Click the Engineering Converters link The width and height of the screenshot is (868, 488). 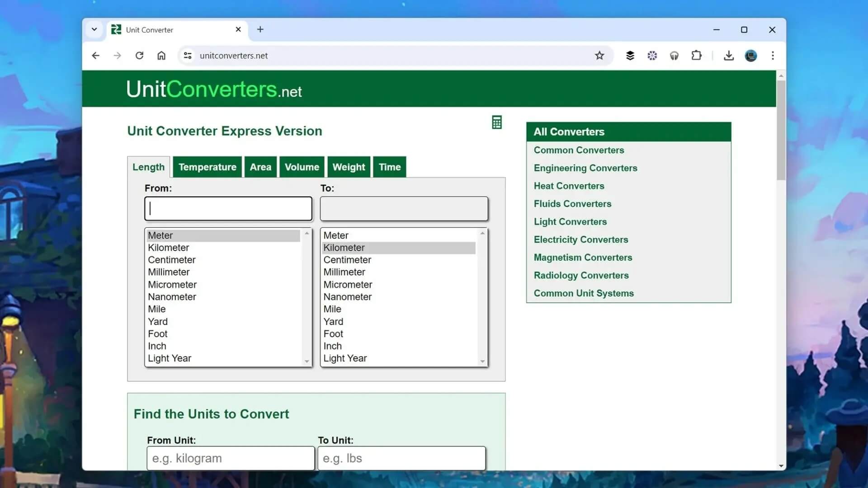[585, 168]
